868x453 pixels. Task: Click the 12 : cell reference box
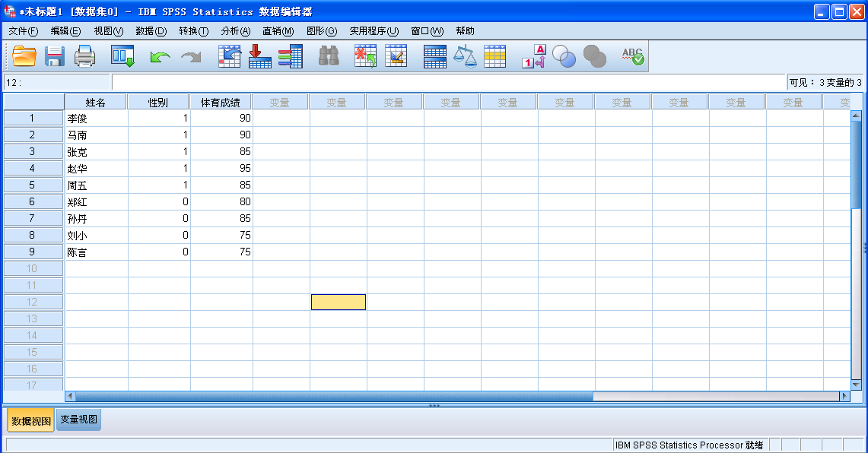coord(57,82)
